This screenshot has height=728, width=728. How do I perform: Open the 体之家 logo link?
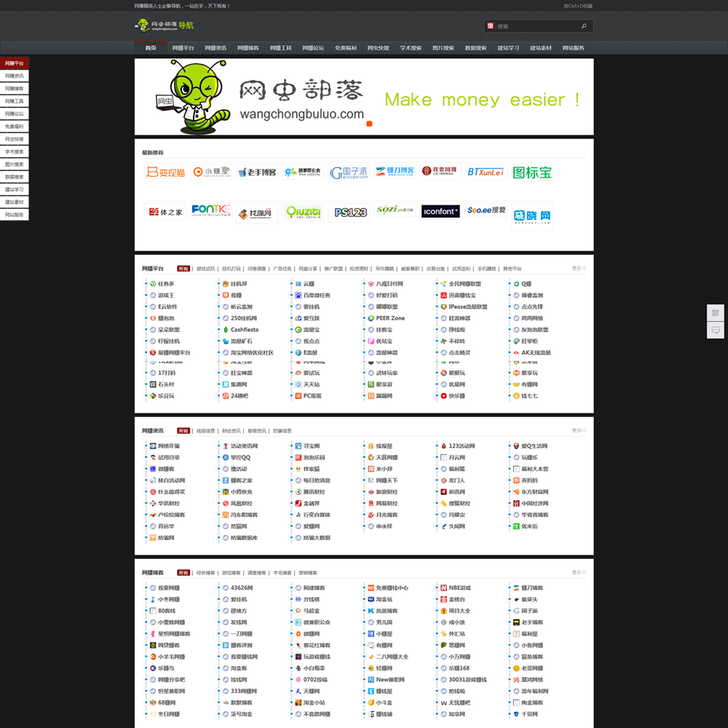[x=165, y=212]
